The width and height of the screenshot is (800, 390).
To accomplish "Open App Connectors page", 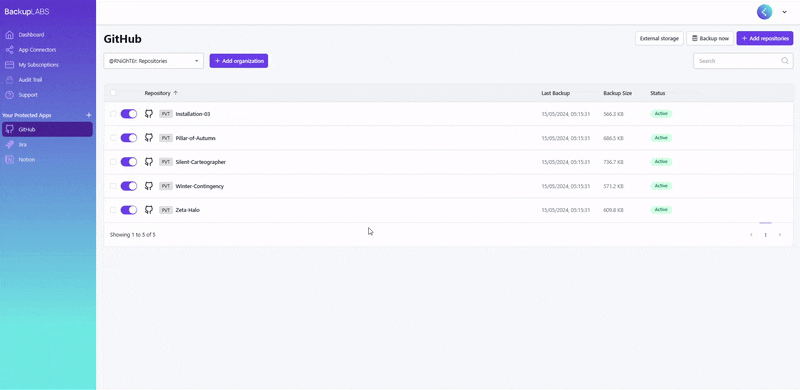I will tap(37, 50).
